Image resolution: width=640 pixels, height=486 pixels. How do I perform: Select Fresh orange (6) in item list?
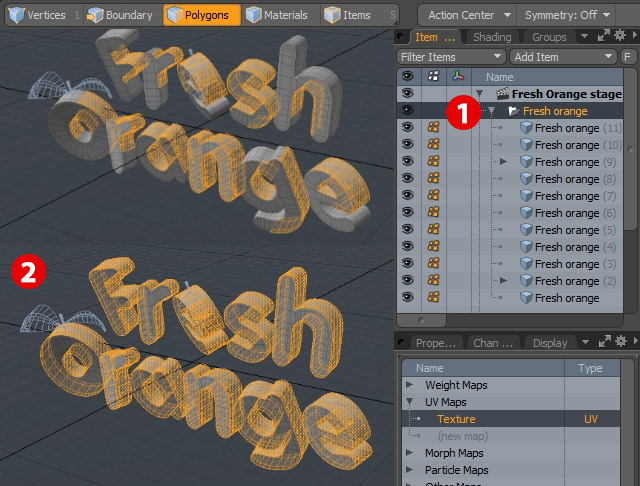(x=576, y=213)
